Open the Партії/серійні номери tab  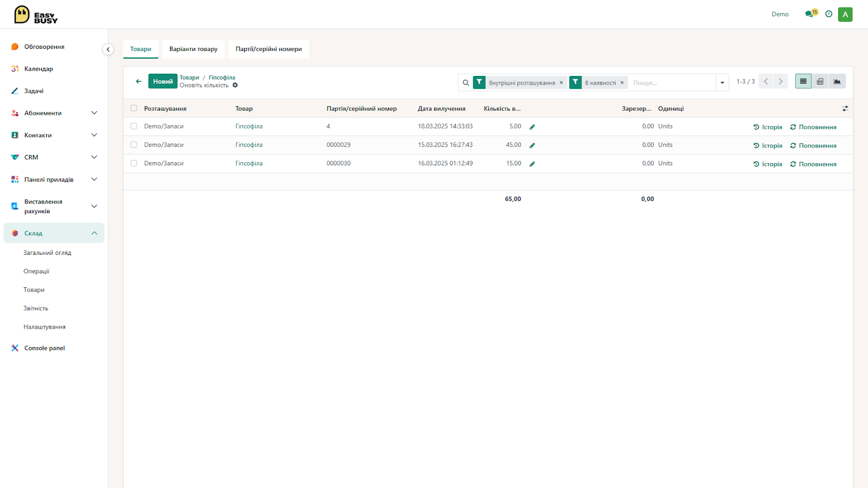tap(269, 49)
